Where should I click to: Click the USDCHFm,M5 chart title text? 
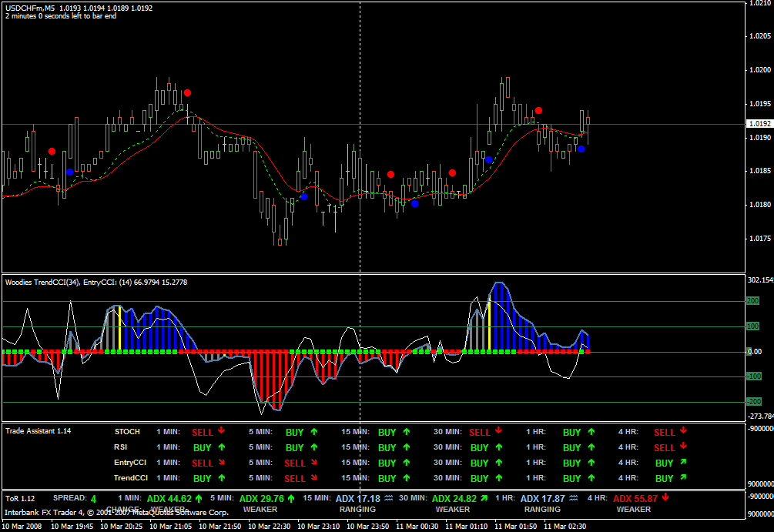(30, 8)
